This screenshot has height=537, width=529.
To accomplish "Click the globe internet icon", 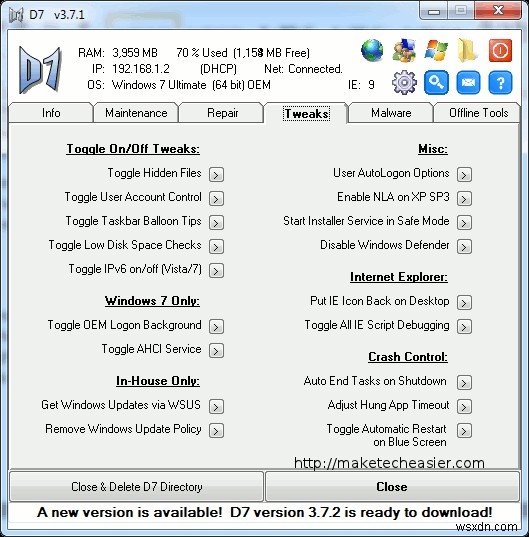I will [372, 50].
